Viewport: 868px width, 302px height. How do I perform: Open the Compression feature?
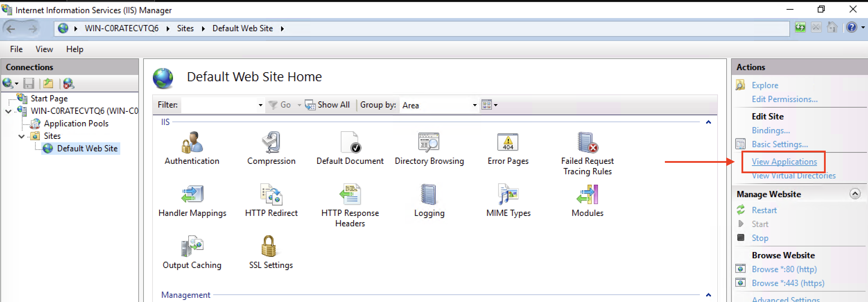271,149
